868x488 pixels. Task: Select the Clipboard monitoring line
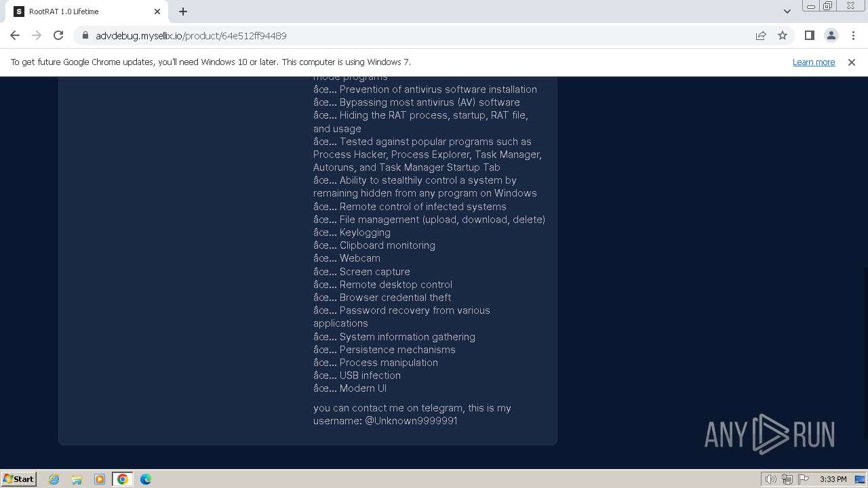point(374,245)
